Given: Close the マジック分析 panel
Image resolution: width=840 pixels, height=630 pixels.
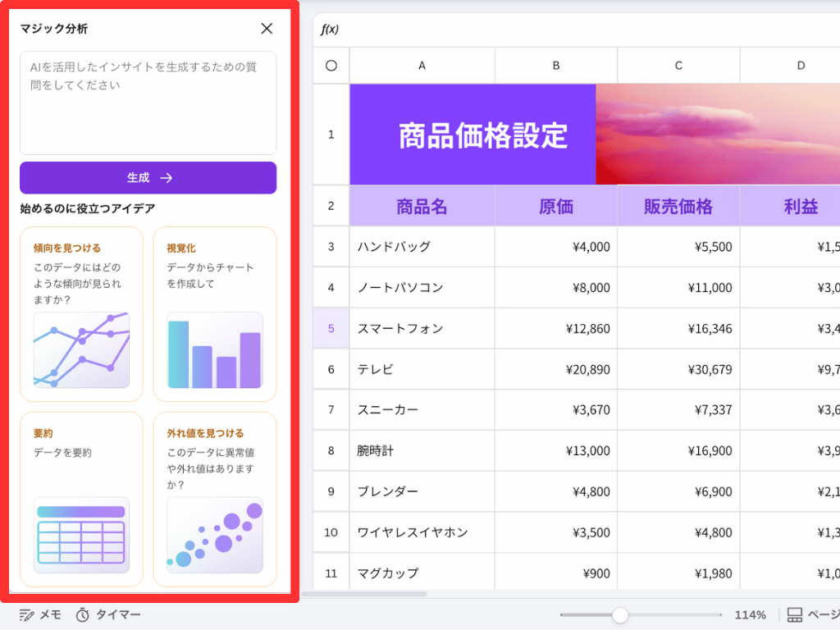Looking at the screenshot, I should pyautogui.click(x=267, y=29).
